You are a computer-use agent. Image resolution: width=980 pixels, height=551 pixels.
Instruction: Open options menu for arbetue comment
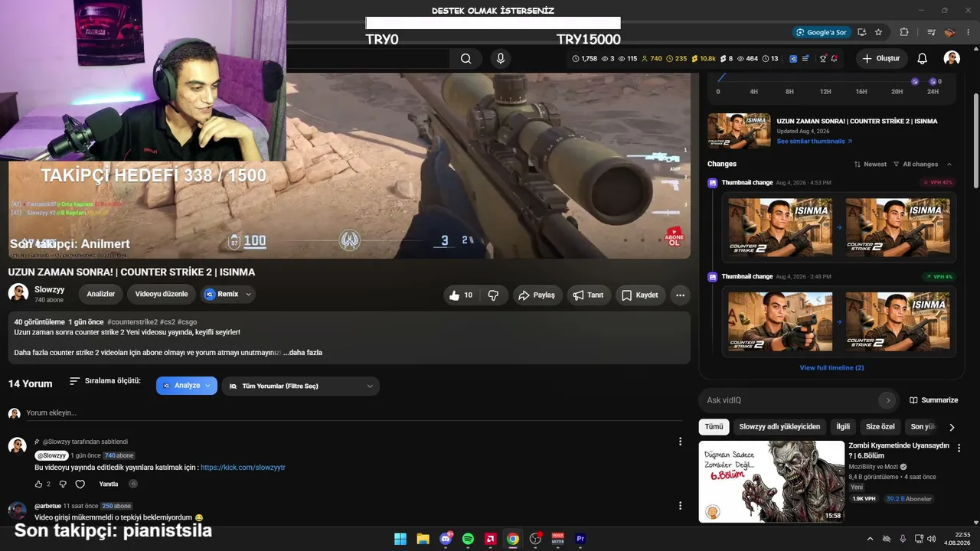click(x=680, y=506)
